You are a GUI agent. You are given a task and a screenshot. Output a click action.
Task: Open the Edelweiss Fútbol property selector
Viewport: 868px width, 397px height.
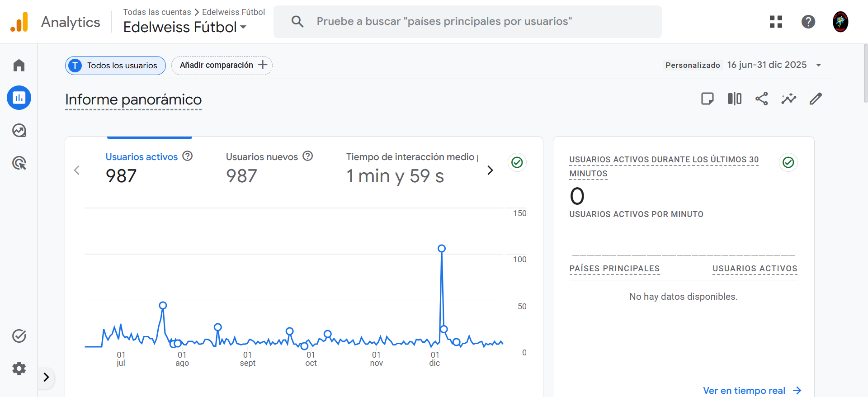point(185,27)
